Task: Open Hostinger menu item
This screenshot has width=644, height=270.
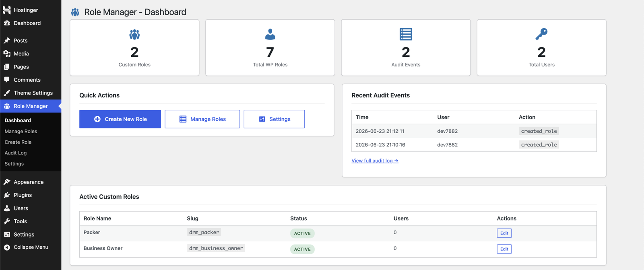Action: coord(31,10)
